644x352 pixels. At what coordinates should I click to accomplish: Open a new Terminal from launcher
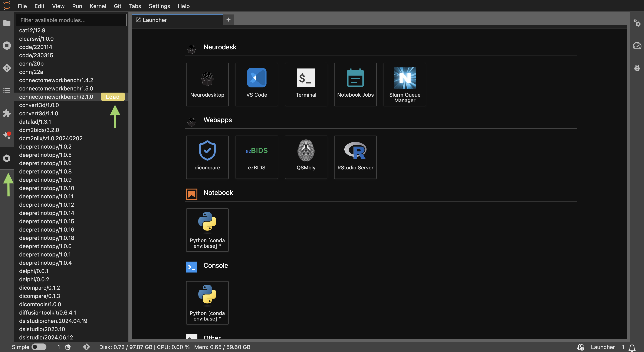tap(306, 84)
